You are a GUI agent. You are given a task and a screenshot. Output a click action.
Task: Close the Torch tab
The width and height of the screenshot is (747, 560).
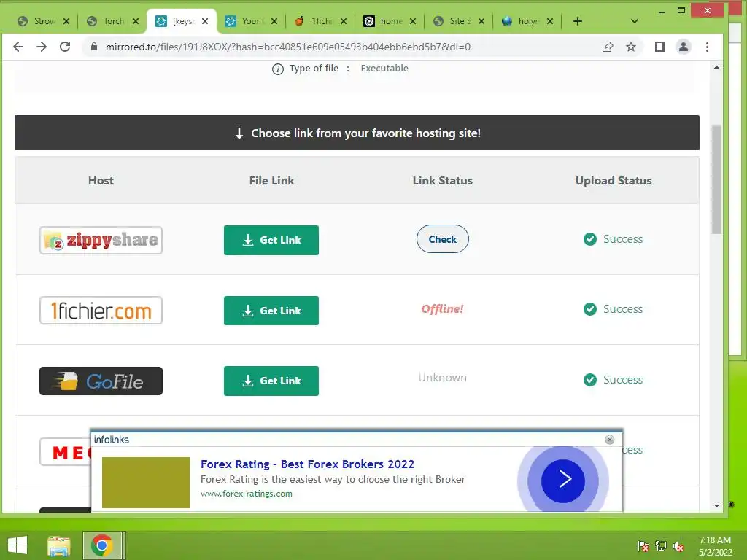pyautogui.click(x=136, y=21)
